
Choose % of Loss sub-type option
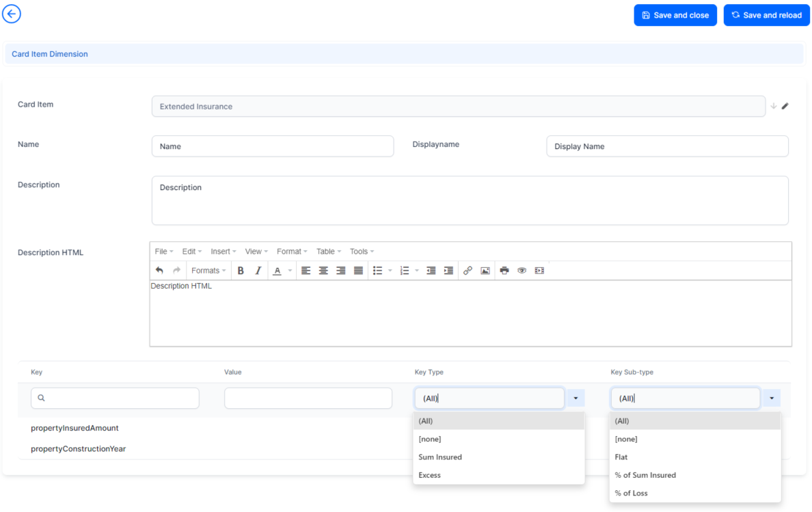tap(631, 494)
